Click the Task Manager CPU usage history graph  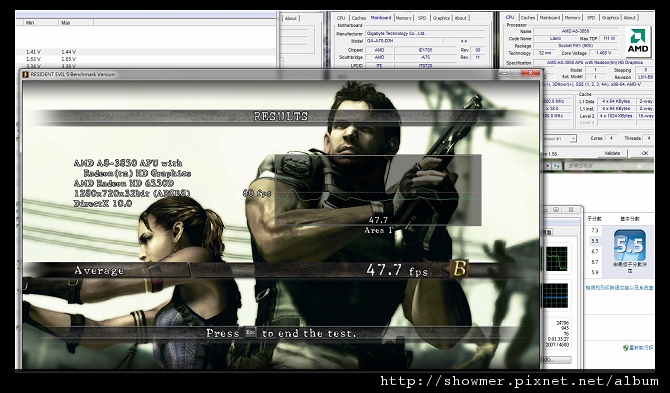coord(556,259)
